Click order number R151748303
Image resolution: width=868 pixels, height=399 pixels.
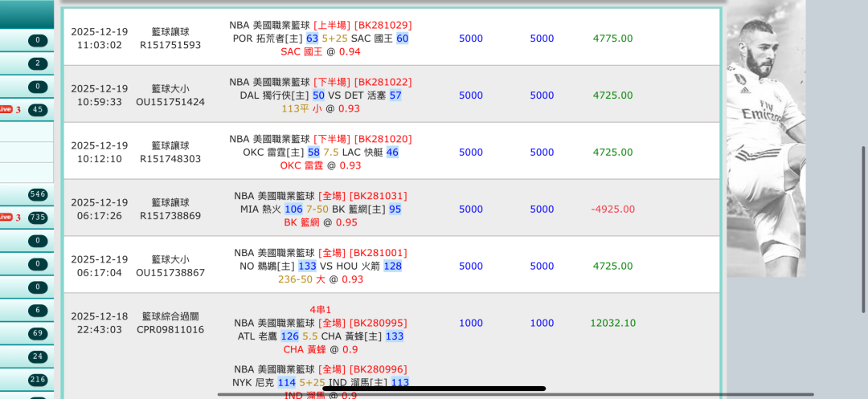pos(170,159)
